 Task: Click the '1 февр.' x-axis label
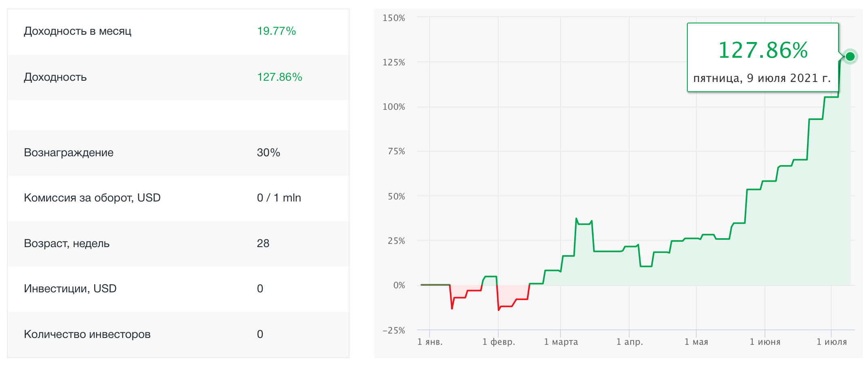click(499, 342)
